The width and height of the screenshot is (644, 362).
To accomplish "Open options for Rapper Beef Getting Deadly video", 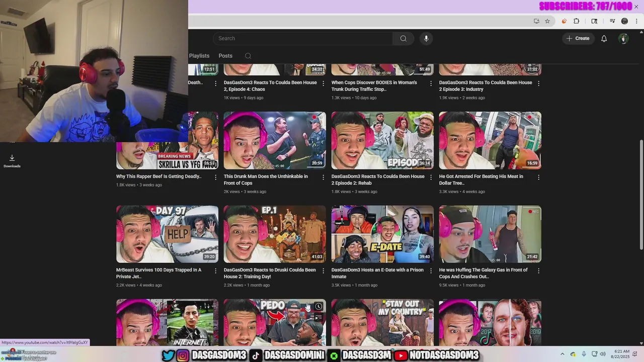I will point(215,177).
